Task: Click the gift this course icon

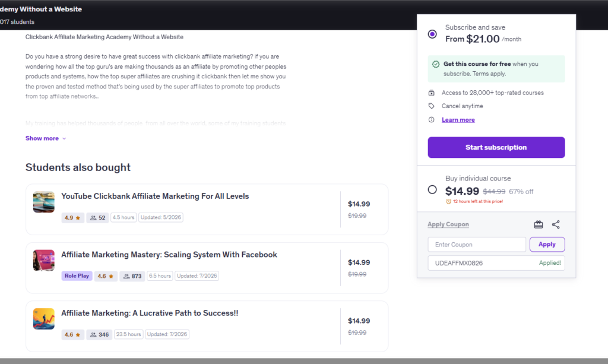Action: 538,224
